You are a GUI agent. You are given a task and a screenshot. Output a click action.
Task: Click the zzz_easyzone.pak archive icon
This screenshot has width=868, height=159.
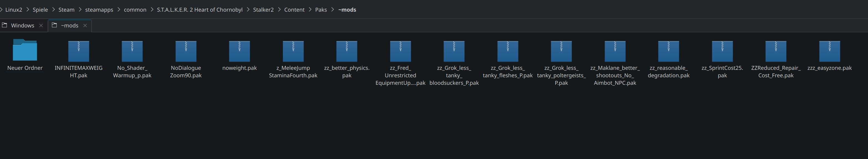pos(829,51)
